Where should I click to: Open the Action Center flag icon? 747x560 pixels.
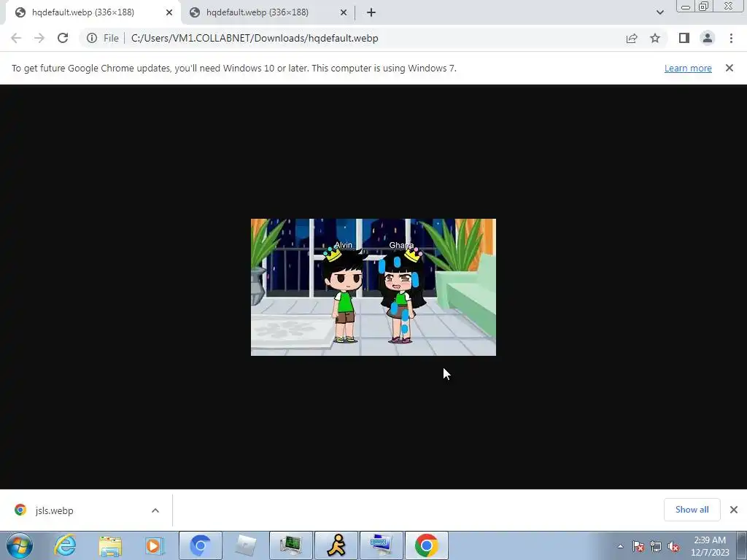[x=638, y=546]
